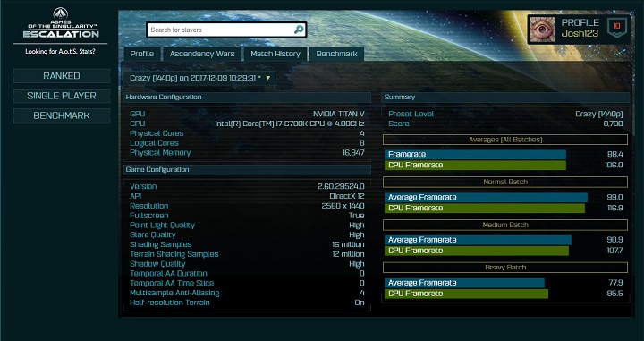This screenshot has width=644, height=341.
Task: Open the SINGLE PLAYER sidebar button
Action: (62, 96)
